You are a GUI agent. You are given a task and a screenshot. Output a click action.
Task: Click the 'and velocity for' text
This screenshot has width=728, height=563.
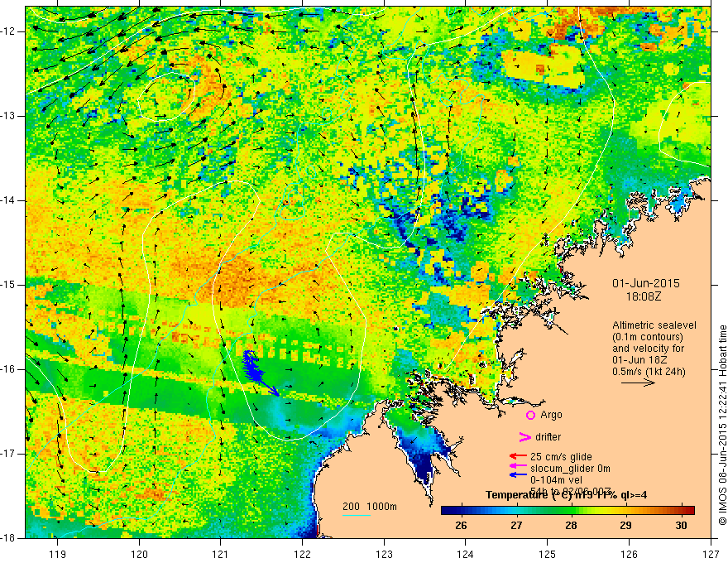point(648,349)
